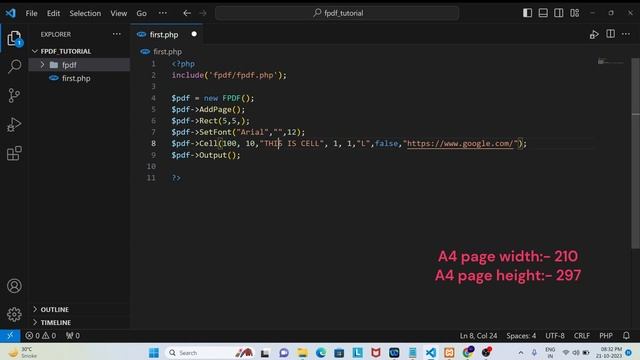
Task: Follow the https://www.google.com/ link in code
Action: [x=460, y=144]
